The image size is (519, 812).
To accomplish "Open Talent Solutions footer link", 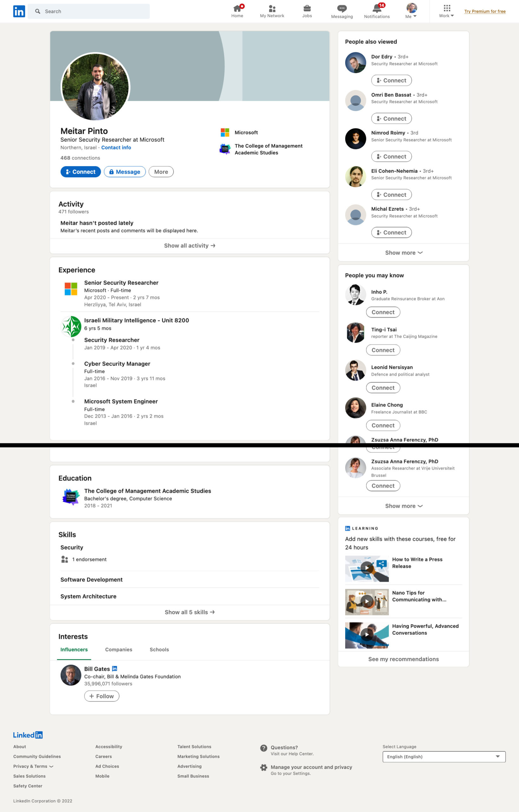I will (194, 747).
